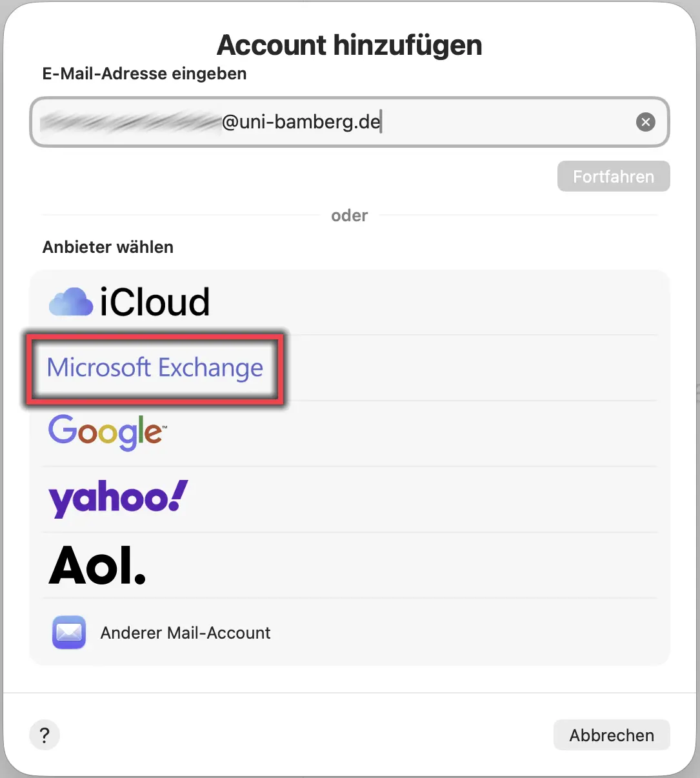Select the highlighted Microsoft Exchange provider

pos(155,368)
